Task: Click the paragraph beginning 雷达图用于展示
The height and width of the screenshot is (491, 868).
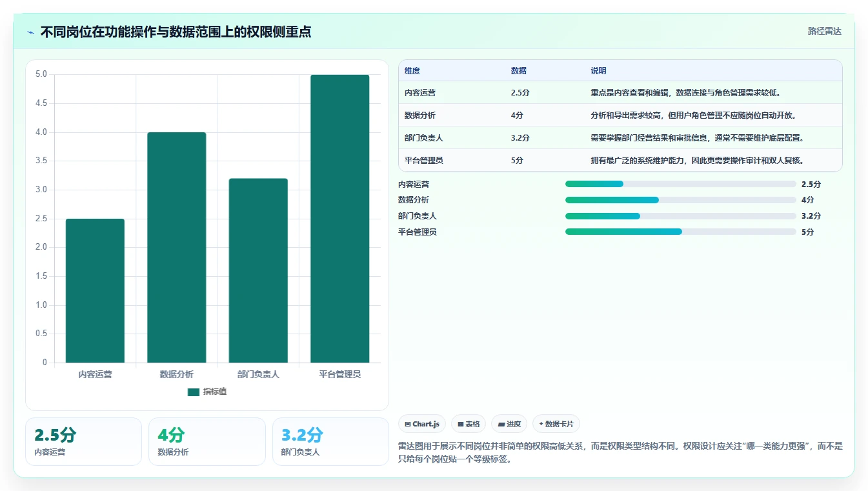Action: tap(621, 453)
